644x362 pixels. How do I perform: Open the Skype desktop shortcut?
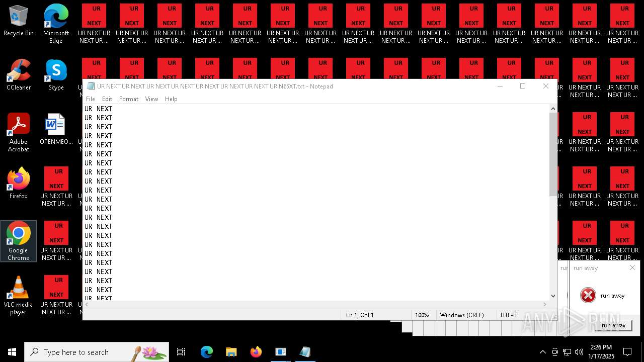coord(56,75)
